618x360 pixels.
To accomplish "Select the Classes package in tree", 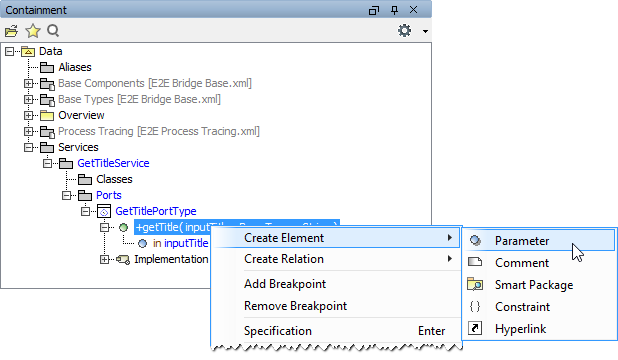I will [114, 179].
